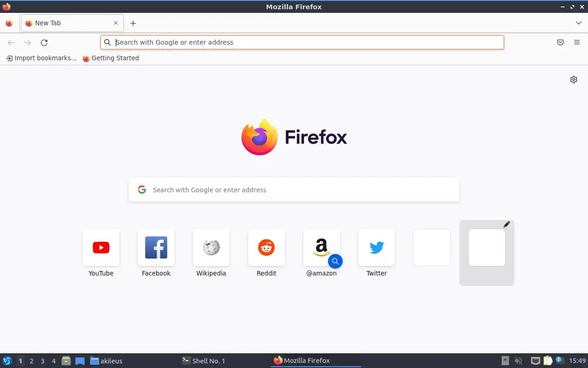Expand the list all tabs chevron

pos(579,23)
